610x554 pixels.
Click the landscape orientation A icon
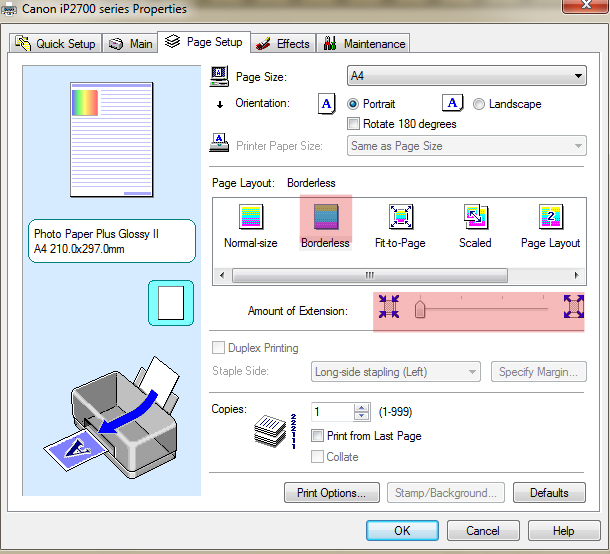pos(452,103)
